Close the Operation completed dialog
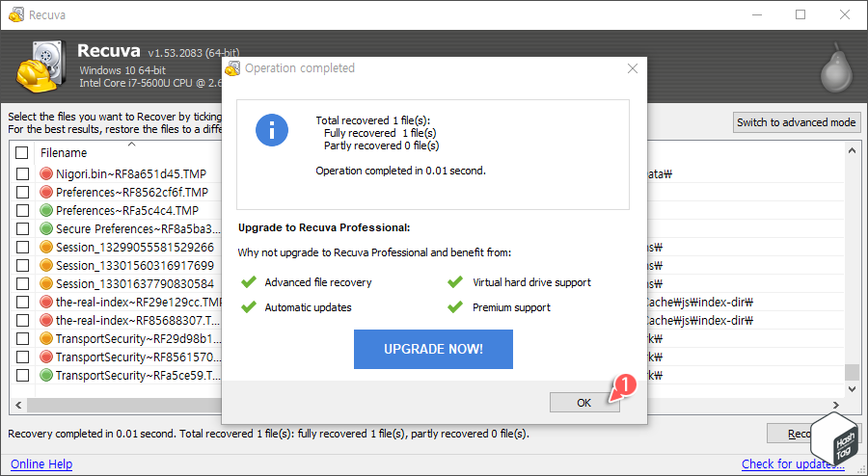This screenshot has height=476, width=868. [x=632, y=68]
